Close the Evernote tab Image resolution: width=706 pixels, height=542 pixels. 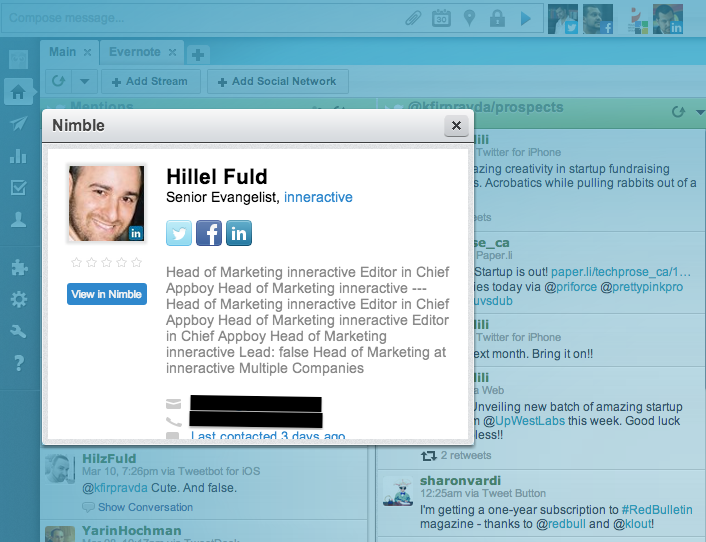point(172,52)
